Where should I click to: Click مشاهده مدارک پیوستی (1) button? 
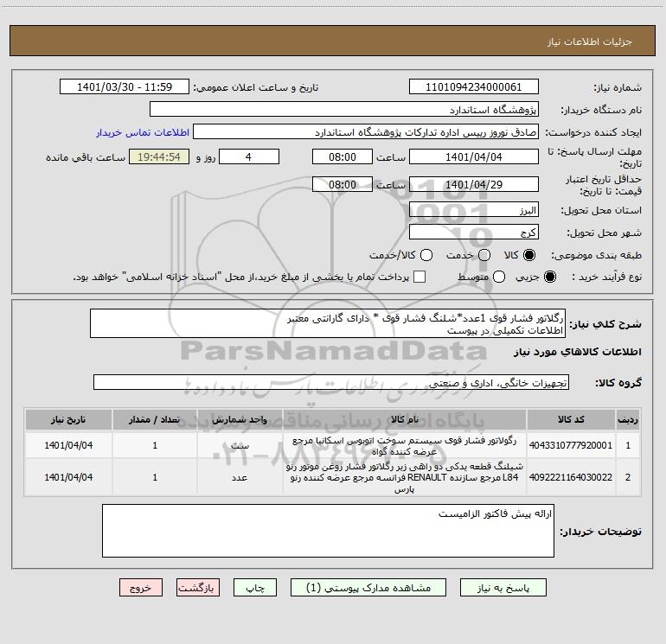[368, 588]
